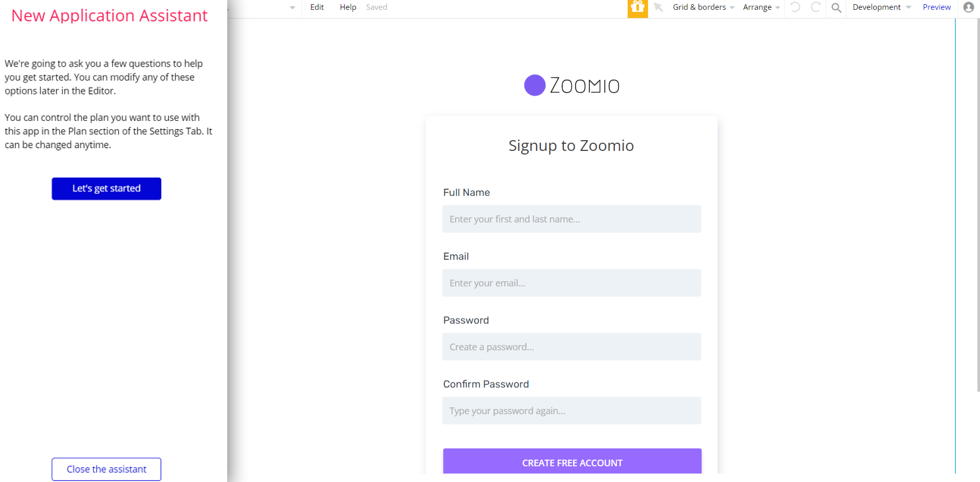Screen dimensions: 980x482
Task: Select the arrow pointer tool
Action: click(658, 7)
